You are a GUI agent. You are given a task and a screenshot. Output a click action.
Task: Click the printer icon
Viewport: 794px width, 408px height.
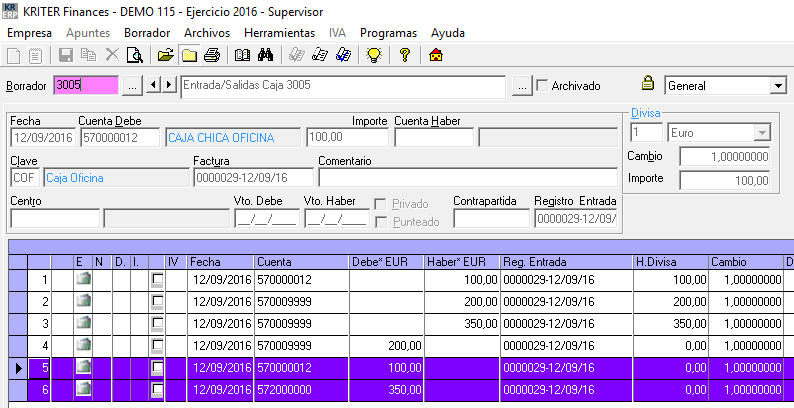212,55
